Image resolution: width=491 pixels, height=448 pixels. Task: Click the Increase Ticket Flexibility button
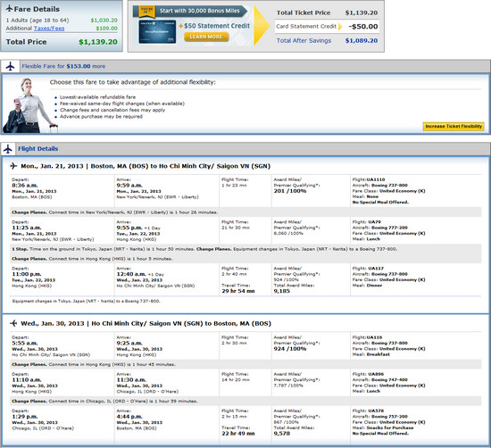[454, 126]
